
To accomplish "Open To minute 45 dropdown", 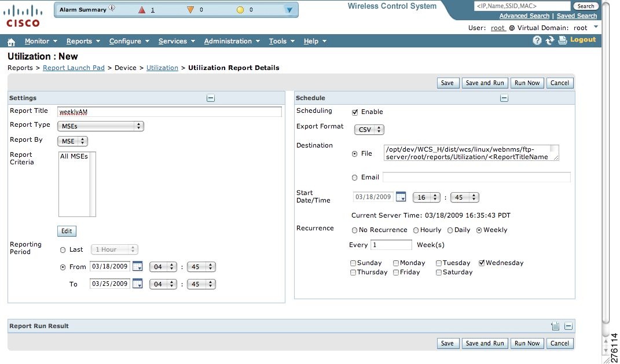I will tap(201, 284).
